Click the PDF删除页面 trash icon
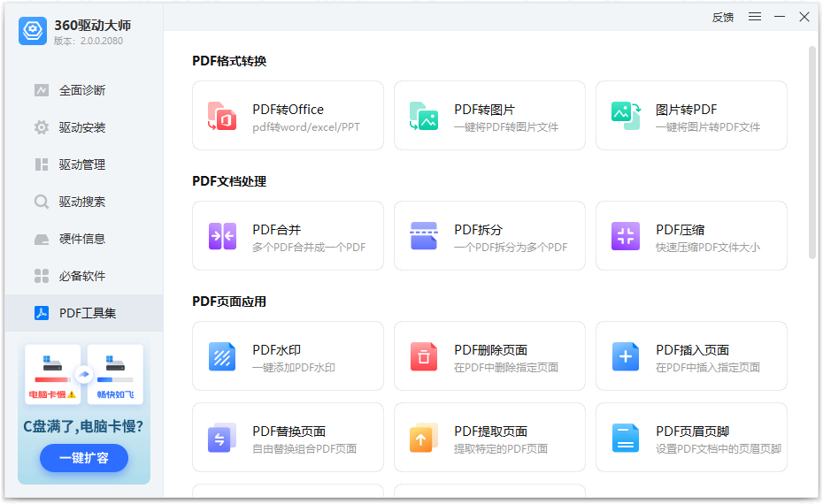 pyautogui.click(x=424, y=356)
